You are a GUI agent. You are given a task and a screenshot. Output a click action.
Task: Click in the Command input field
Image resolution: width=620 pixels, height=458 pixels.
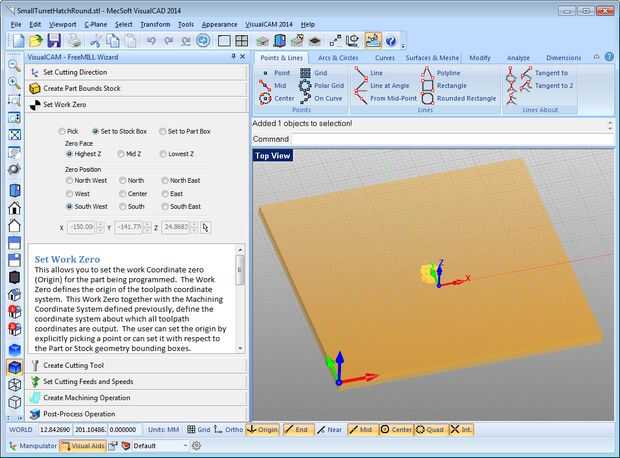[x=452, y=140]
